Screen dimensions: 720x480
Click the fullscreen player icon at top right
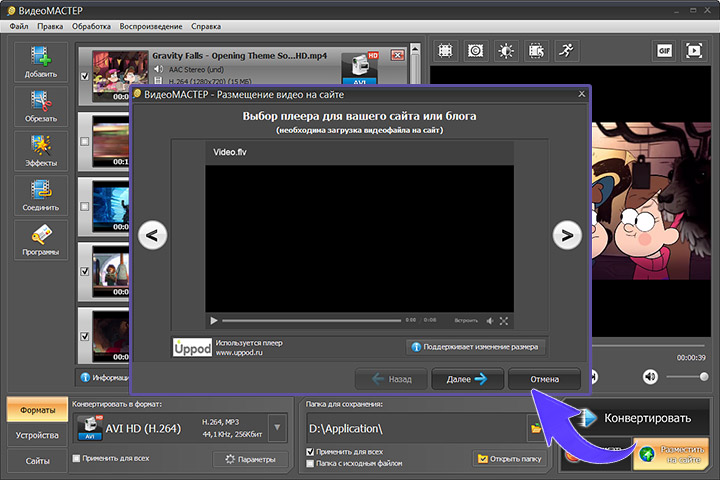click(x=694, y=51)
